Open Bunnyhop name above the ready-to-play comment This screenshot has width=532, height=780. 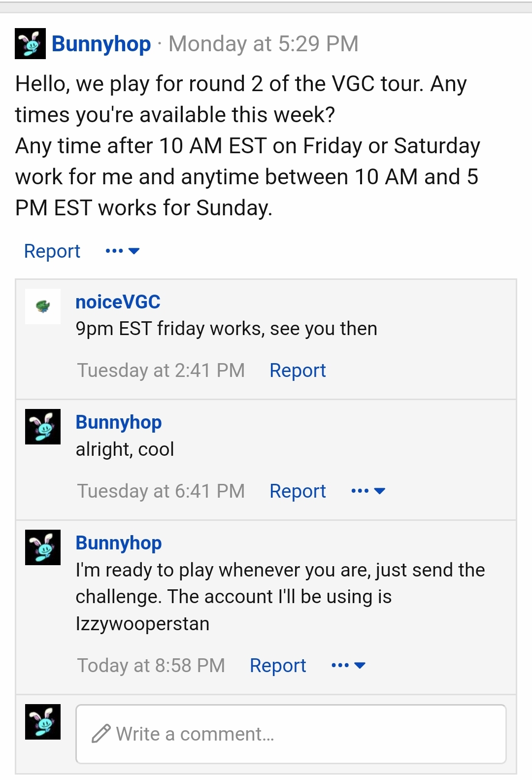coord(119,543)
